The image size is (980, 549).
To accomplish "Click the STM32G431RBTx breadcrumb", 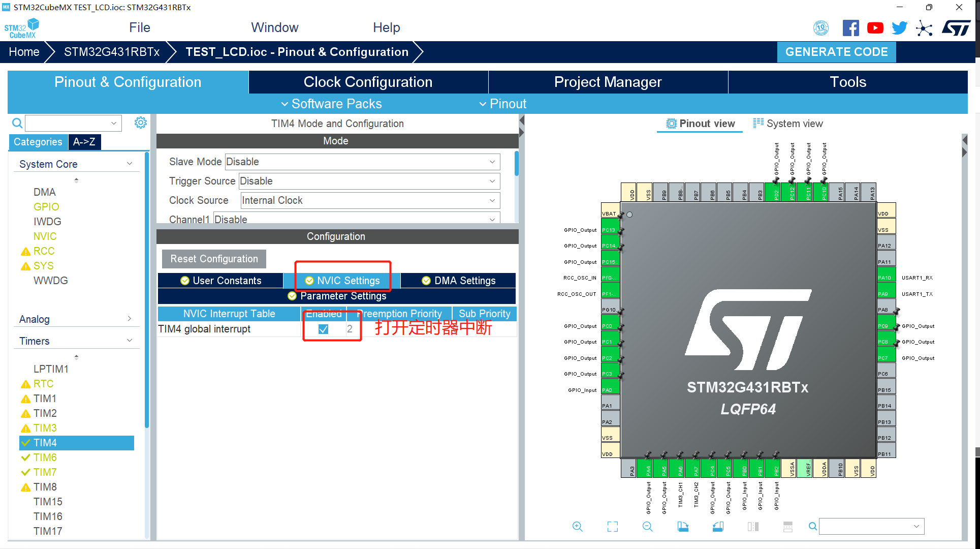I will coord(112,52).
